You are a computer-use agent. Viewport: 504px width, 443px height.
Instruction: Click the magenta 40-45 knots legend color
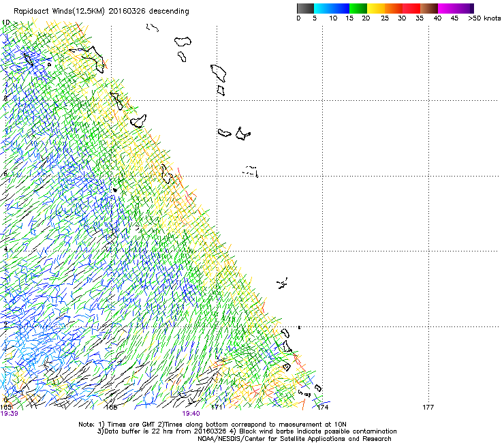[447, 8]
